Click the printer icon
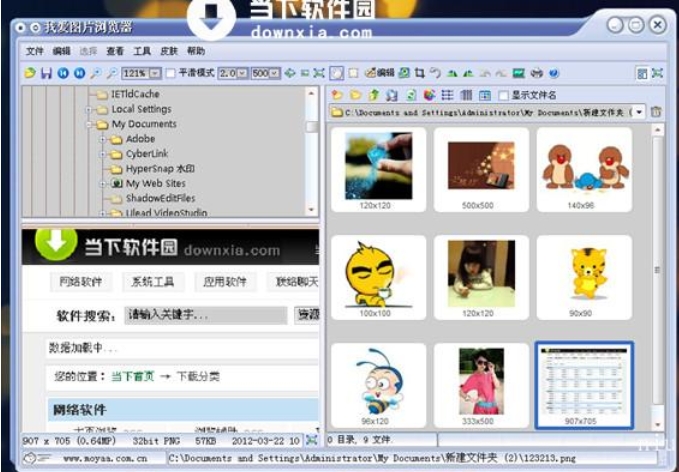679x472 pixels. click(x=537, y=73)
